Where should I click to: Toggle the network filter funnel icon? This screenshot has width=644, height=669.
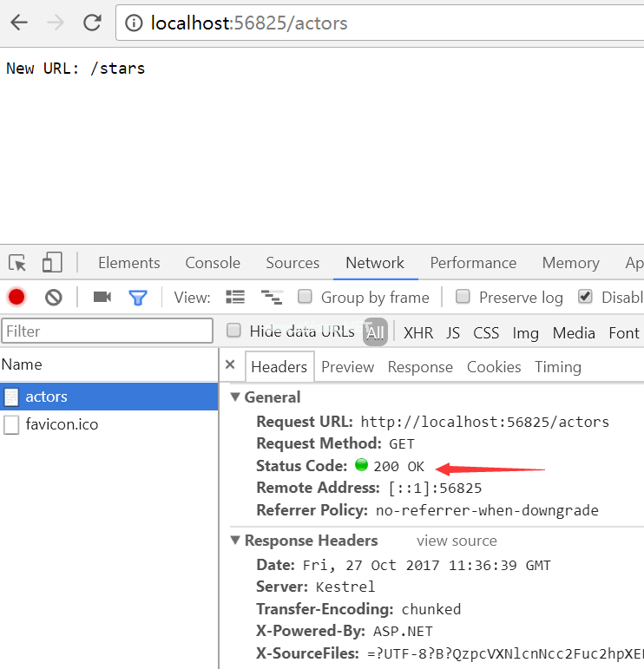(138, 297)
